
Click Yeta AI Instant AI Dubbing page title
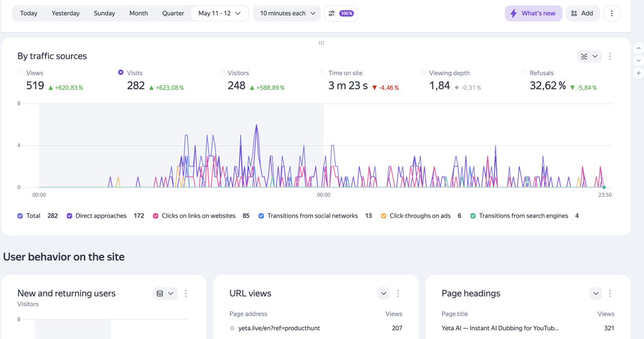point(500,328)
